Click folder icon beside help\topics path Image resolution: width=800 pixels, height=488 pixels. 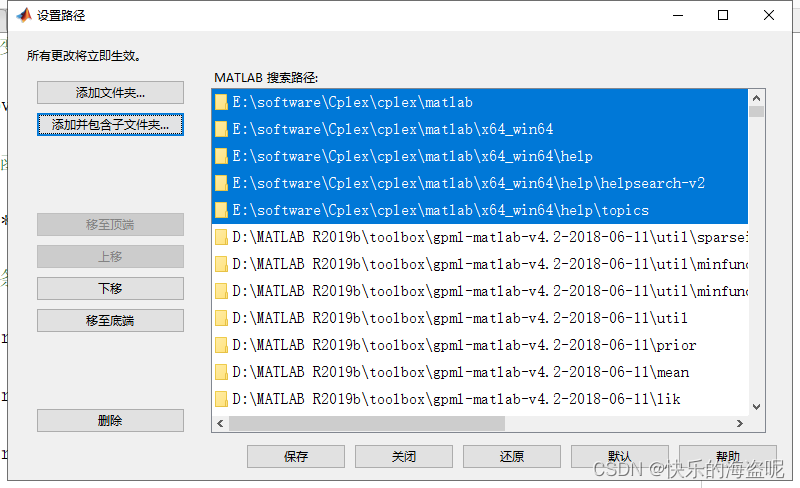(221, 210)
